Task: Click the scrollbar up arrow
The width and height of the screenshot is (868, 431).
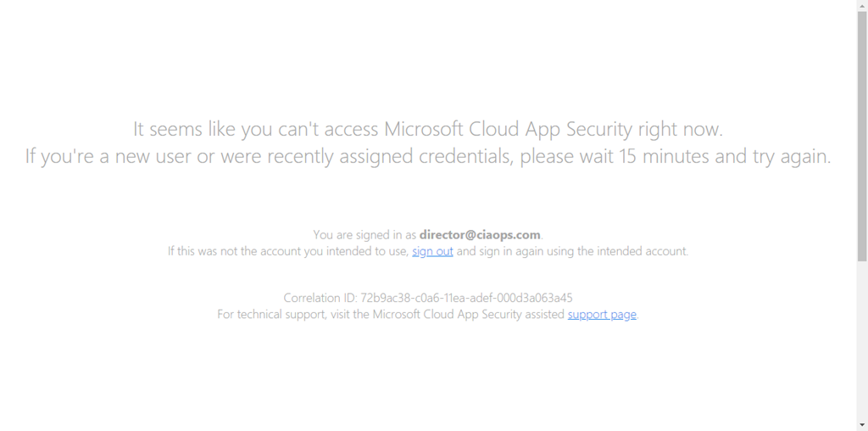Action: click(862, 6)
